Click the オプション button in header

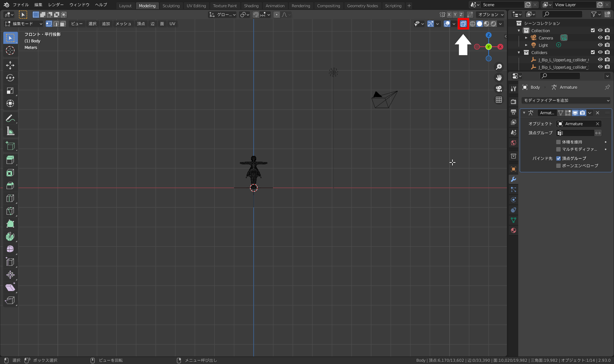click(x=490, y=15)
